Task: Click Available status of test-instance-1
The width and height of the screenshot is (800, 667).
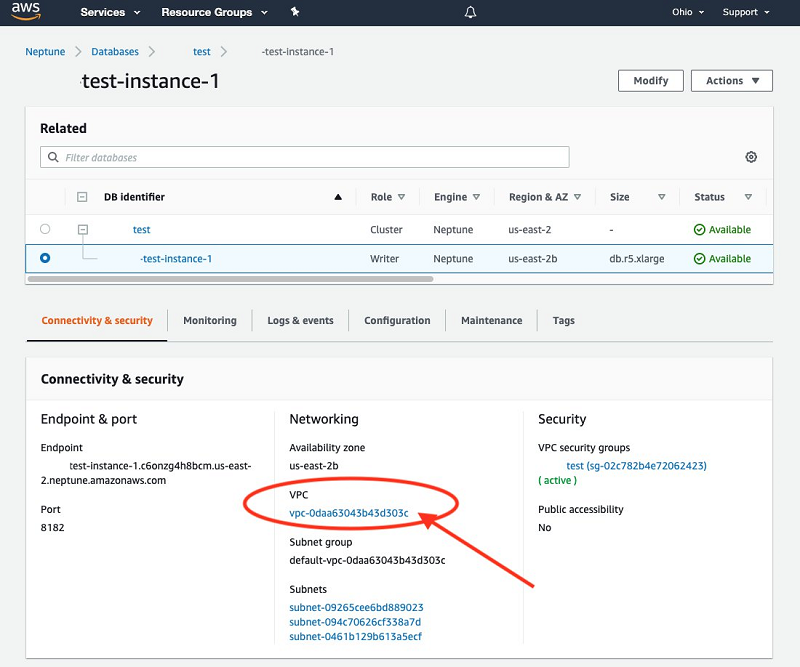Action: (722, 259)
